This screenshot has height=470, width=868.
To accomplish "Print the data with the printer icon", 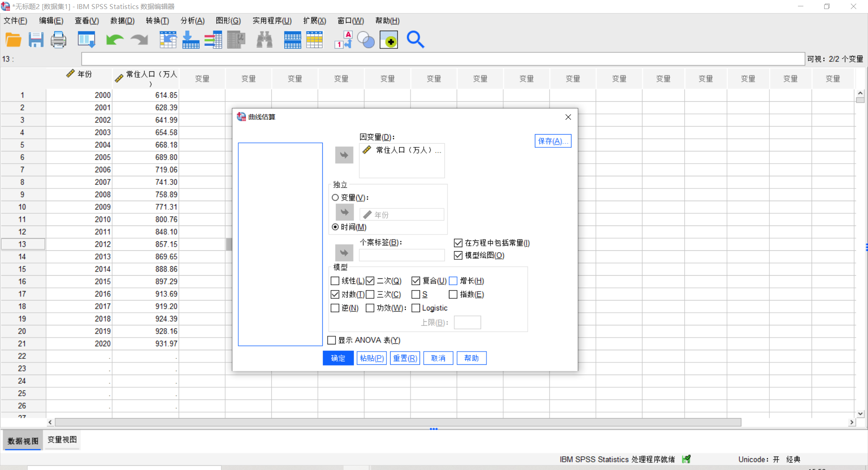I will coord(58,40).
